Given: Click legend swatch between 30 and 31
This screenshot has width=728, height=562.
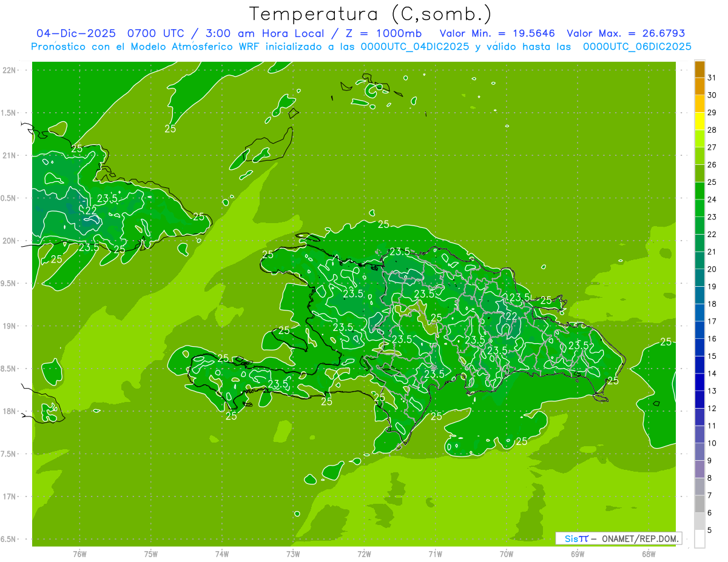Looking at the screenshot, I should (x=699, y=87).
